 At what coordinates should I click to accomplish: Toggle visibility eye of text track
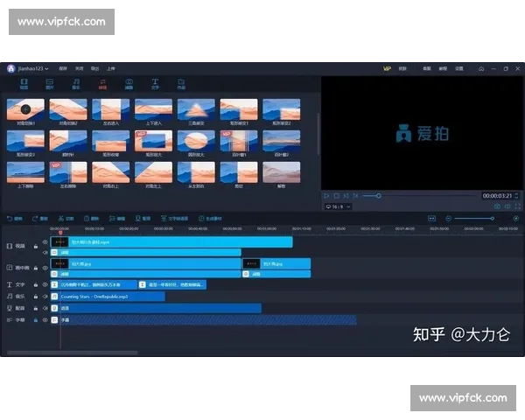(45, 284)
